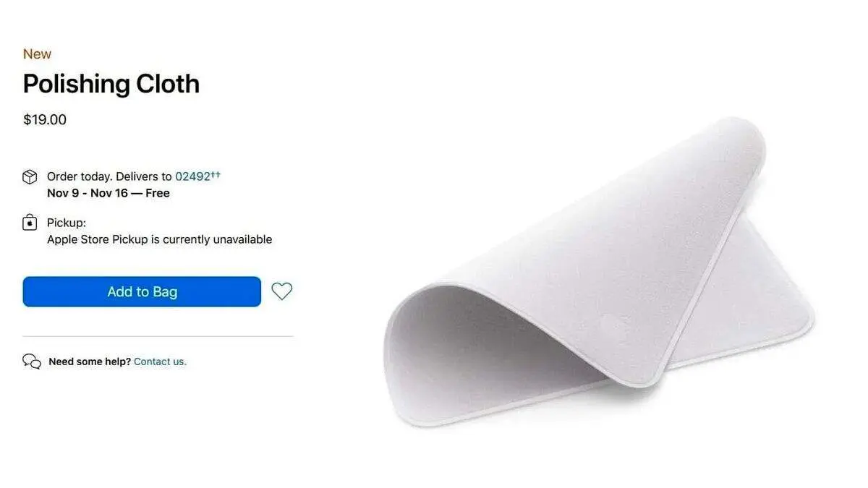
Task: Click the shipping box delivery icon
Action: tap(30, 176)
